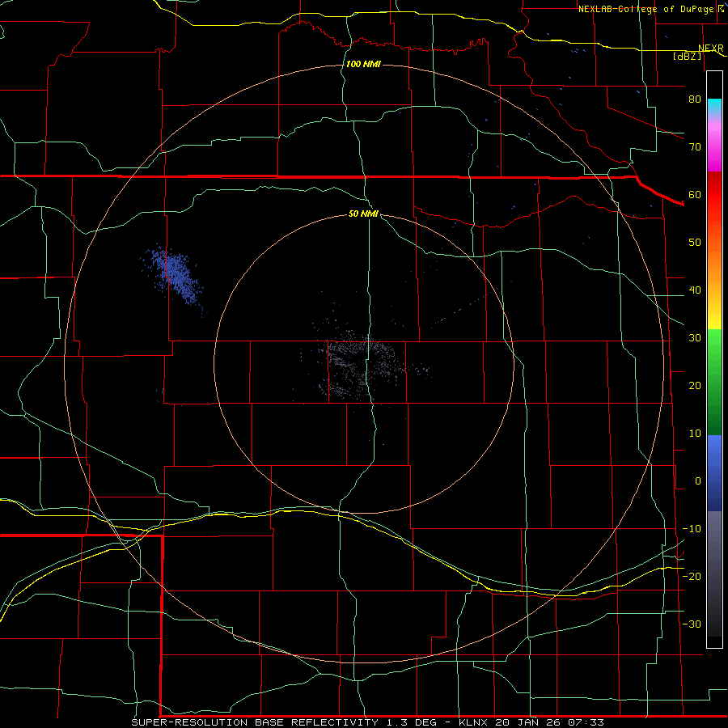Click the 20 value on the dBZ scale
The height and width of the screenshot is (728, 728).
695,385
